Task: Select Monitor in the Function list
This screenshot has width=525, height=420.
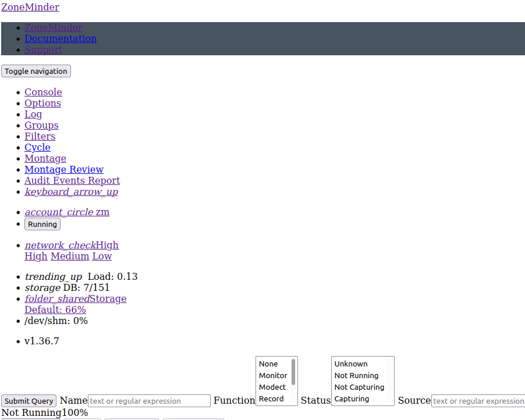Action: 274,375
